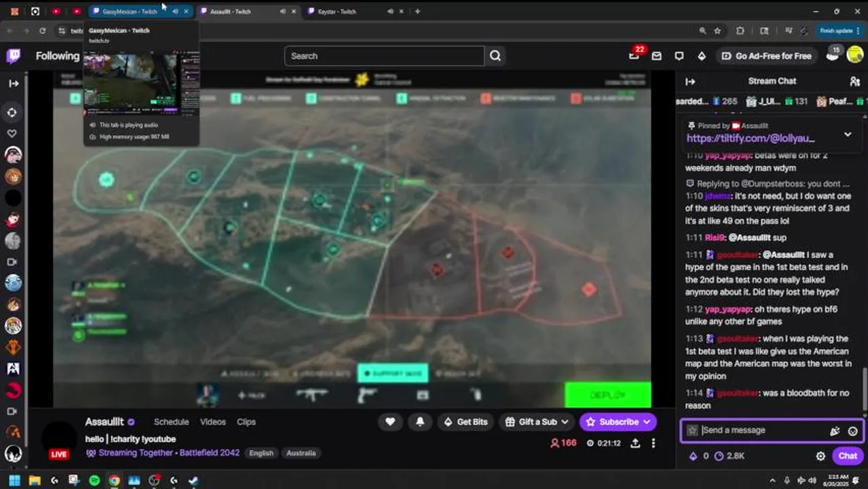Screen dimensions: 868x489
Task: Mute the Kaystar tab audio
Action: tap(390, 12)
